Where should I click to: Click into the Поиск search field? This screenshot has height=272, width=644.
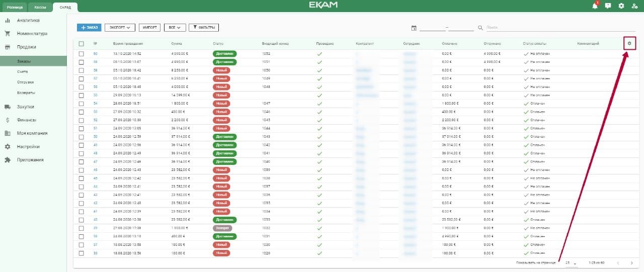(553, 28)
